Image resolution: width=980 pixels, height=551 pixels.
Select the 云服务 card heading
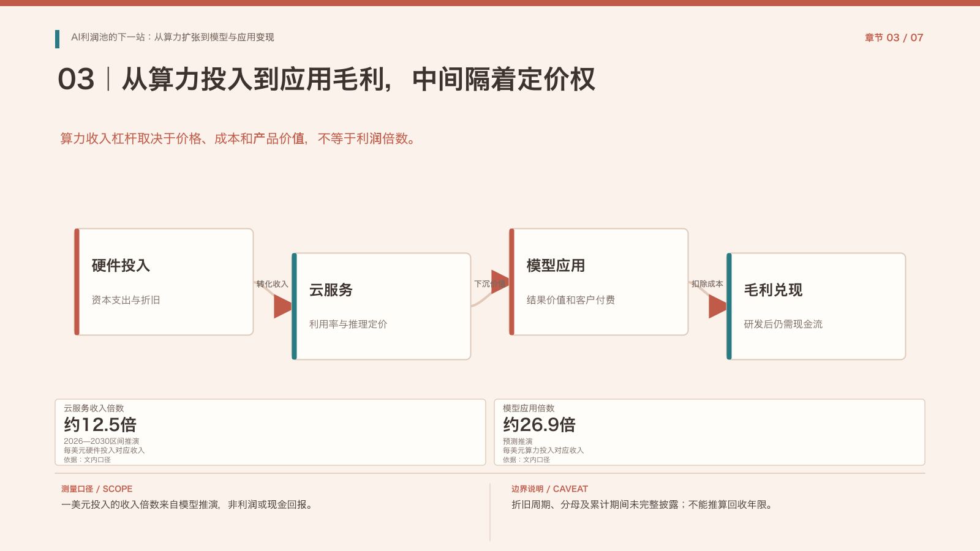[331, 290]
